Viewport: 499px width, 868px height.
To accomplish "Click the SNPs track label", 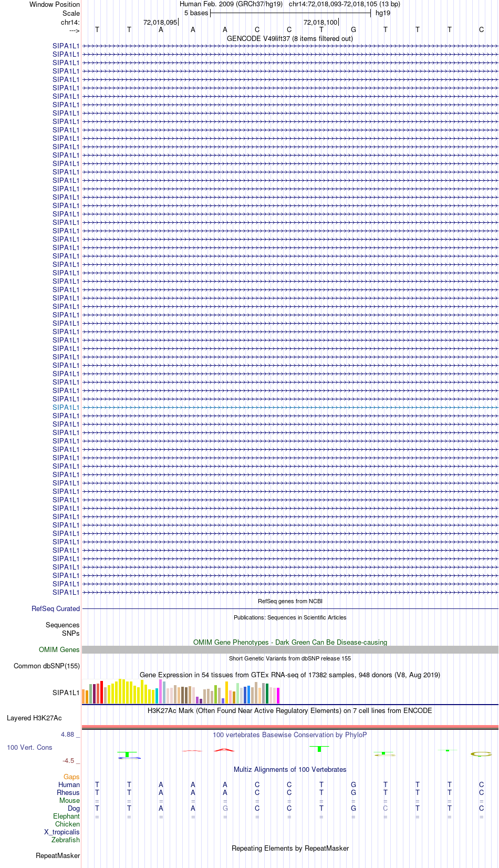I will coord(71,633).
